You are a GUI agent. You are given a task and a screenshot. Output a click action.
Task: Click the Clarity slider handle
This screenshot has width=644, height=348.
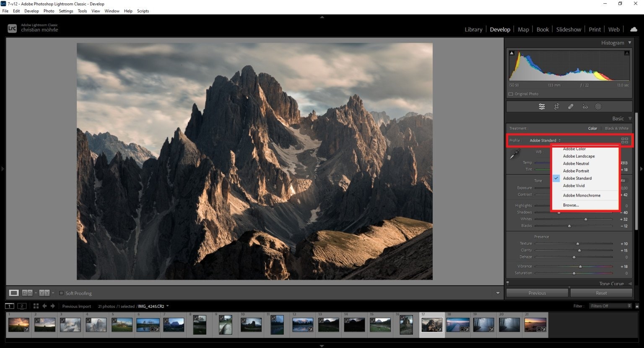(x=579, y=250)
